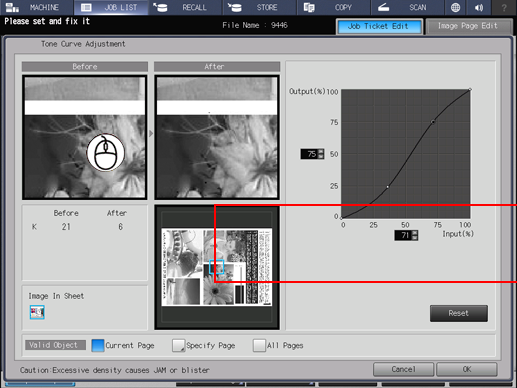Decrease the Input percent value stepper

pyautogui.click(x=415, y=238)
